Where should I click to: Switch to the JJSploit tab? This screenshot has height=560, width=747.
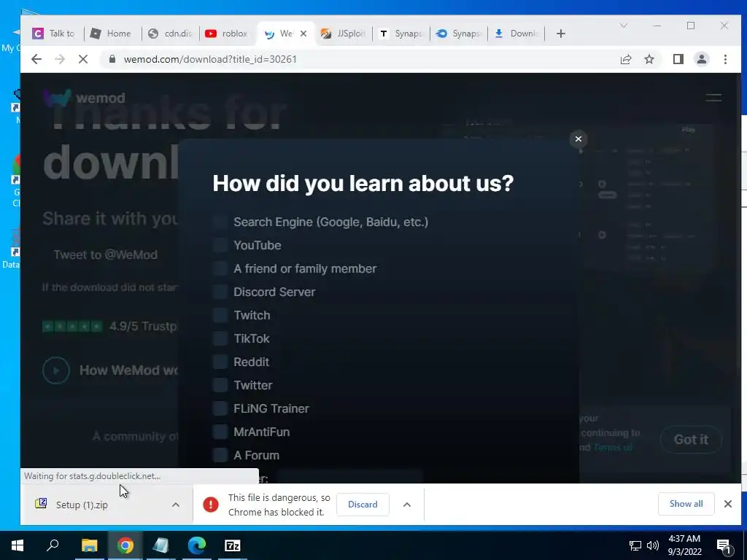point(343,34)
